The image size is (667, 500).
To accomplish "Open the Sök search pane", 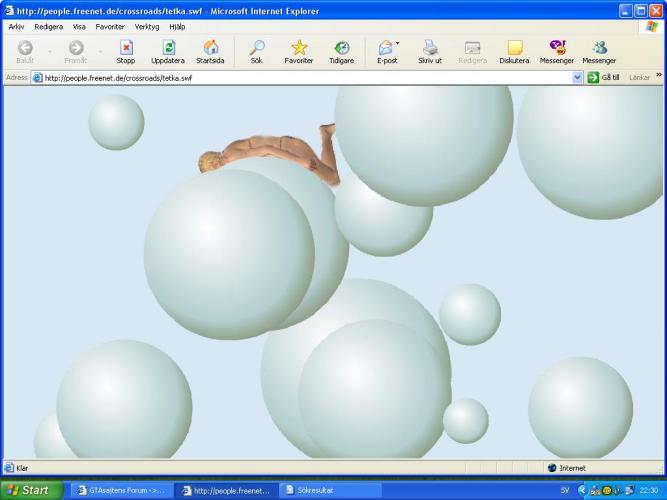I will click(x=257, y=51).
